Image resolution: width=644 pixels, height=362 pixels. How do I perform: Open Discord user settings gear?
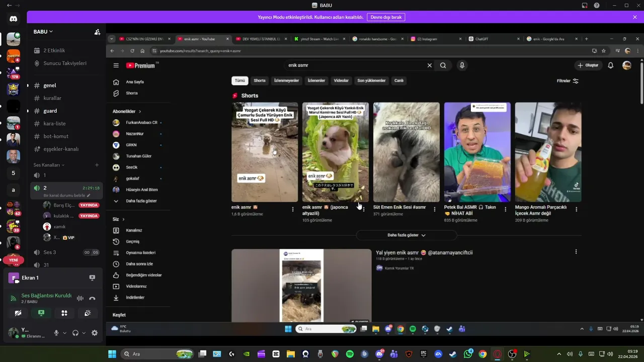click(x=95, y=333)
